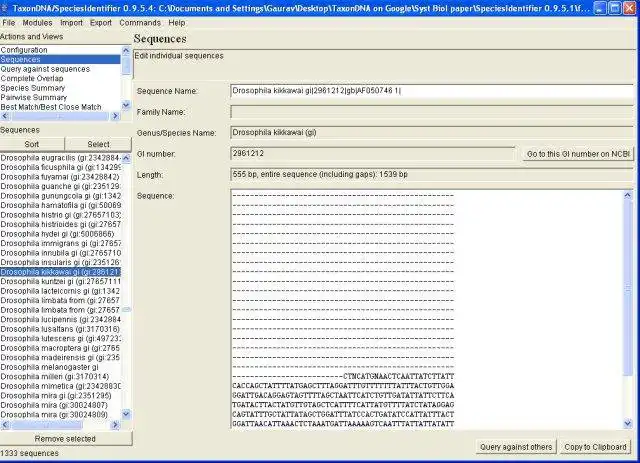The image size is (640, 463).
Task: Click horizontal scrollbar thumb of Sequences list
Action: 47,425
